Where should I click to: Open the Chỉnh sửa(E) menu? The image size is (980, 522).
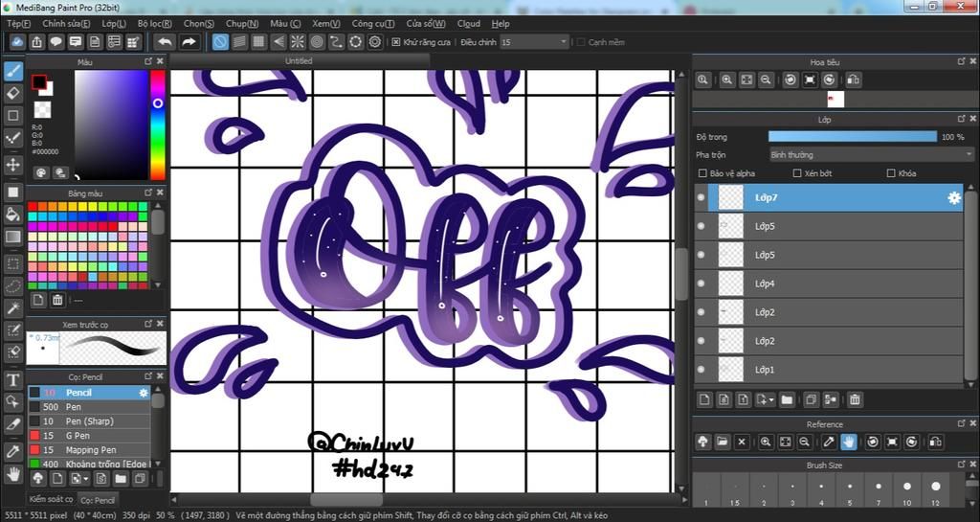point(66,24)
